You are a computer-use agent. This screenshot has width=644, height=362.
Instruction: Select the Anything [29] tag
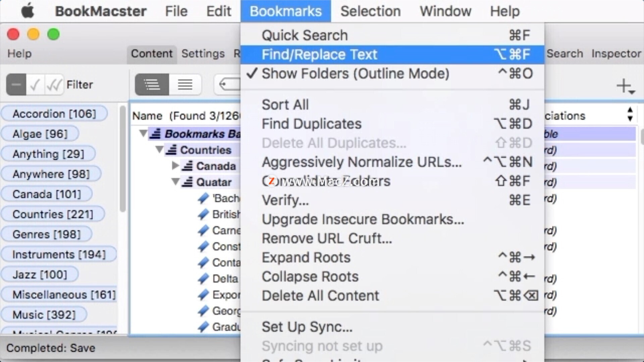(48, 154)
